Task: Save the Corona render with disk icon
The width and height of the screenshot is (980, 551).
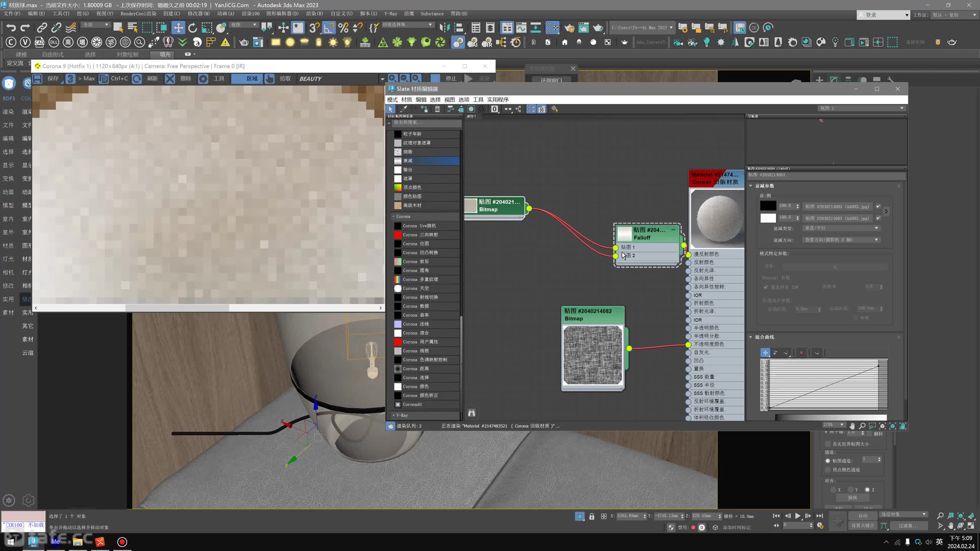Action: (37, 78)
